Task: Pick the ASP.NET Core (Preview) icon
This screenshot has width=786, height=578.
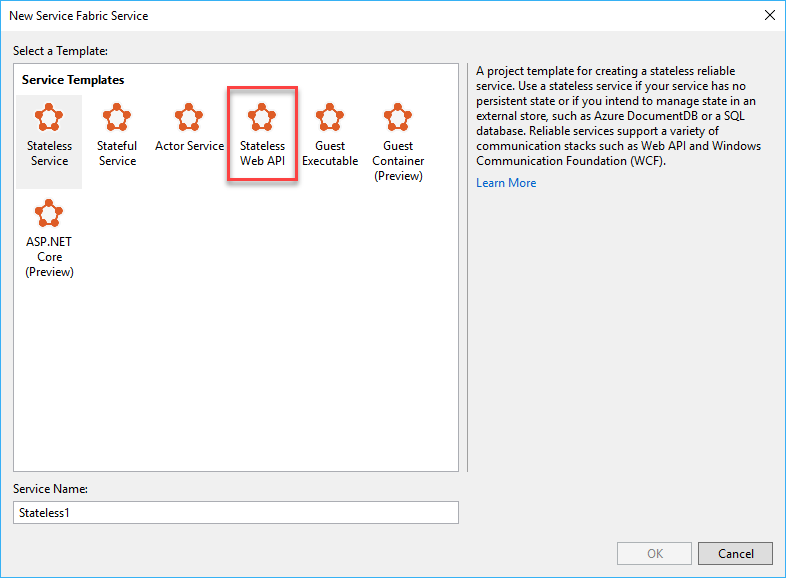Action: click(49, 214)
